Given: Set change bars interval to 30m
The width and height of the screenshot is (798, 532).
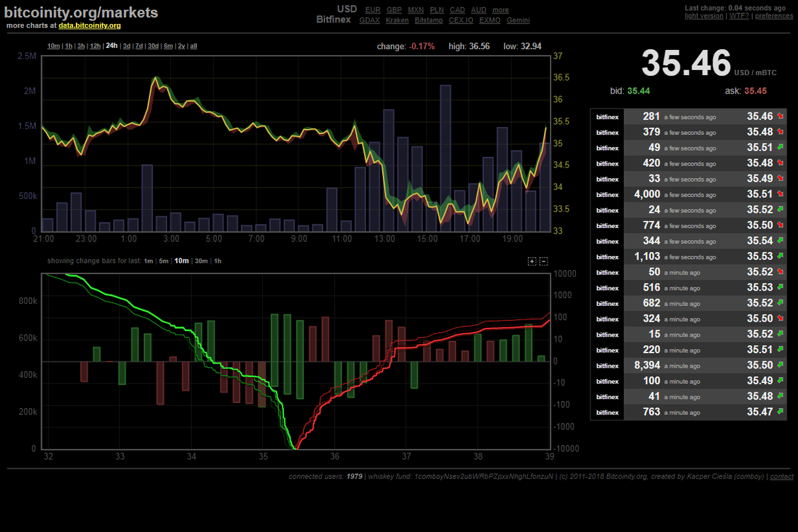Looking at the screenshot, I should (201, 261).
